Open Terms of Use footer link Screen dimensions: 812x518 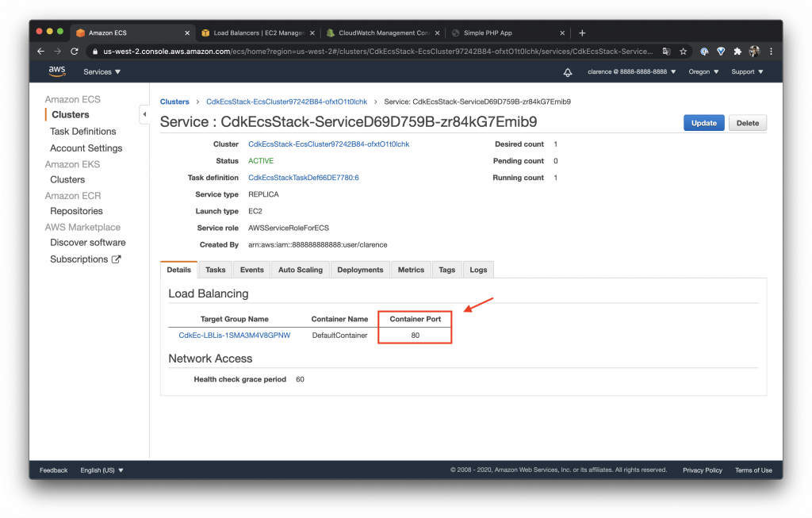click(753, 470)
